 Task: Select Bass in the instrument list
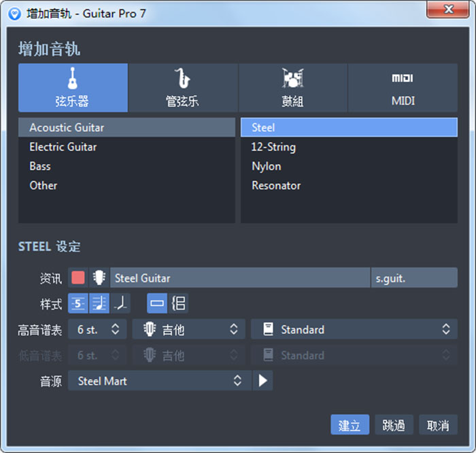tap(126, 167)
